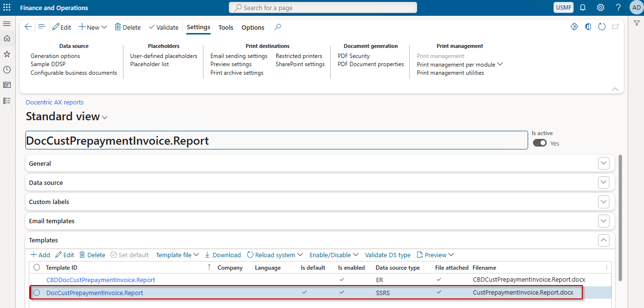Click the Search for a page box
This screenshot has height=308, width=644.
click(323, 8)
